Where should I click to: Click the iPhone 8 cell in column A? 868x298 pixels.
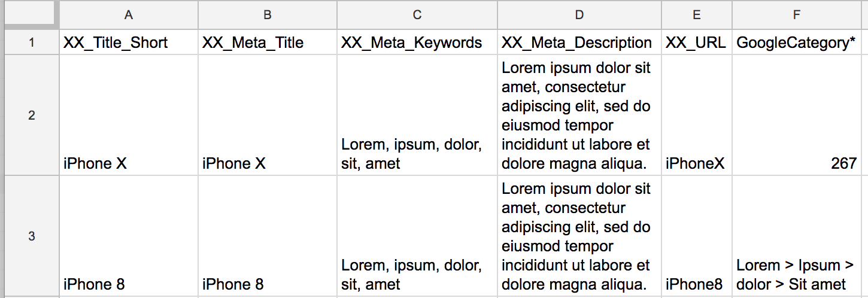tap(128, 236)
